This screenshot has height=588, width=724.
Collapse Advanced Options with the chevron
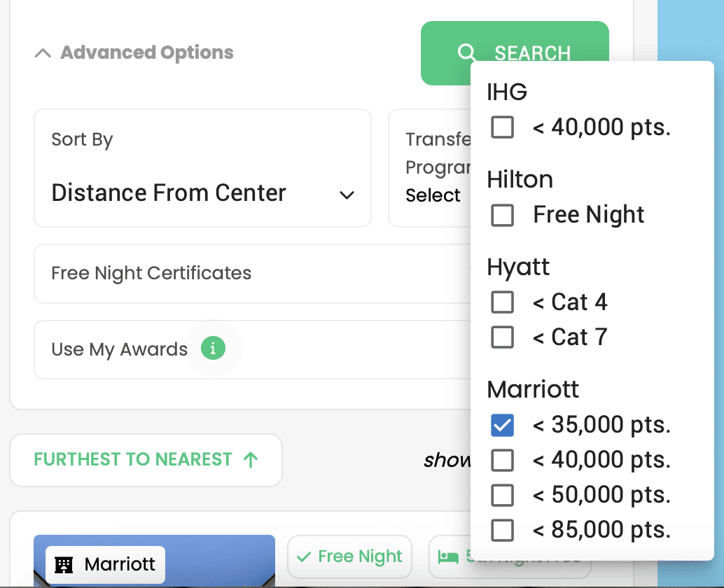point(43,52)
